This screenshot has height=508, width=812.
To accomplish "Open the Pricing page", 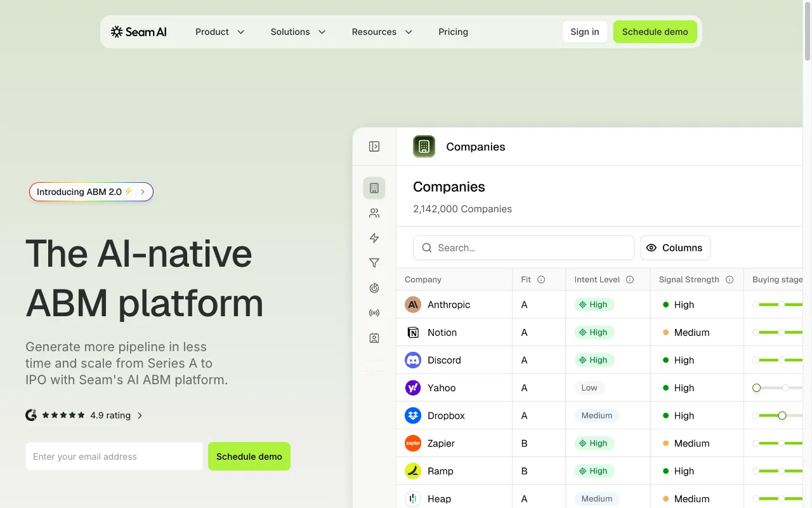I will pos(453,32).
